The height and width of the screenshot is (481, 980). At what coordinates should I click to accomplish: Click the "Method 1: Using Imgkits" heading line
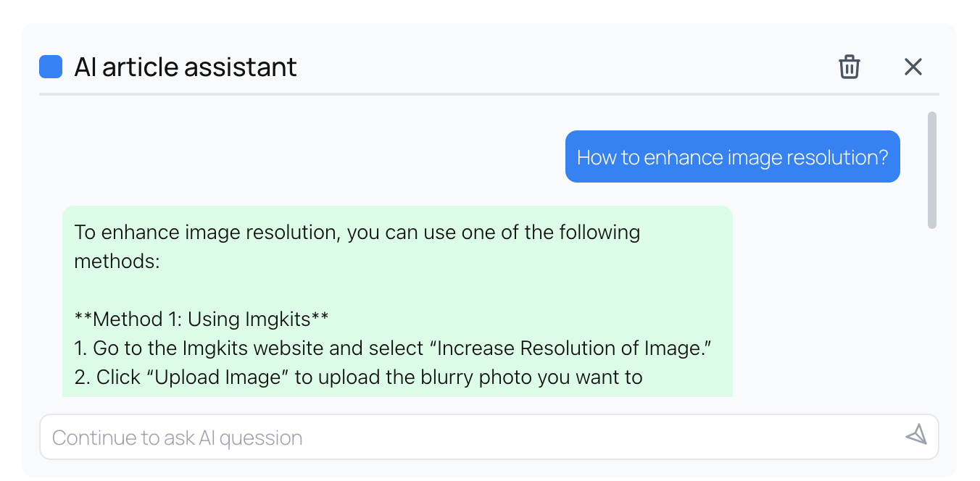pyautogui.click(x=202, y=319)
